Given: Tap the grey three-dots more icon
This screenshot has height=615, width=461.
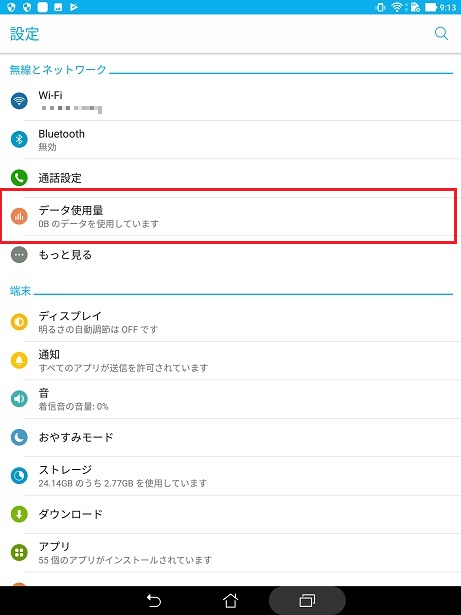Looking at the screenshot, I should tap(19, 255).
